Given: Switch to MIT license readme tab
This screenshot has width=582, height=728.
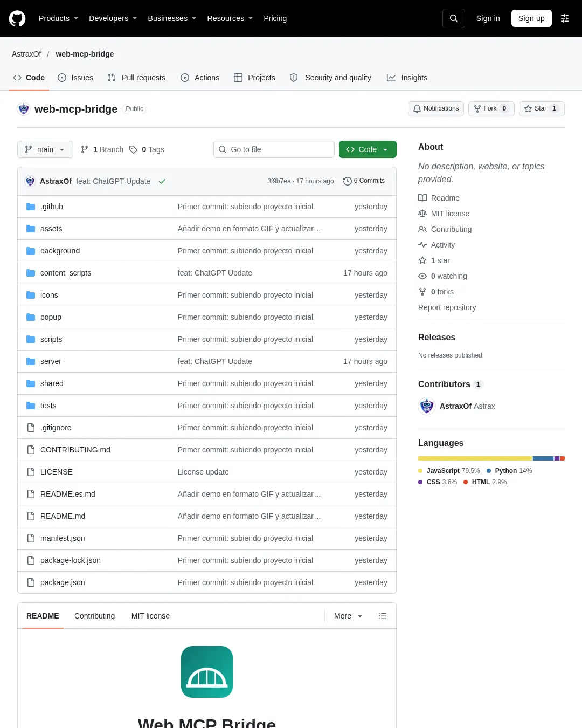Looking at the screenshot, I should [x=150, y=616].
